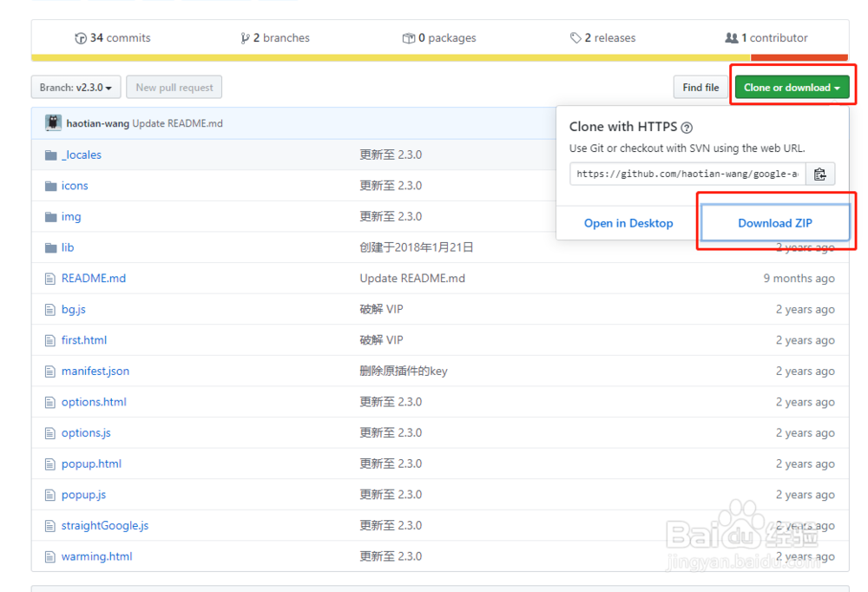Open options.html file
Viewport: 868px width, 592px height.
coord(94,402)
